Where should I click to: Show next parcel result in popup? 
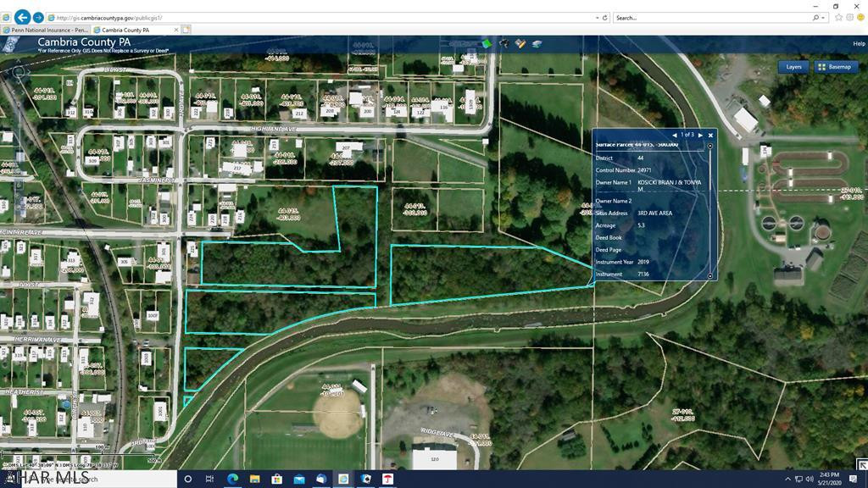pos(700,135)
